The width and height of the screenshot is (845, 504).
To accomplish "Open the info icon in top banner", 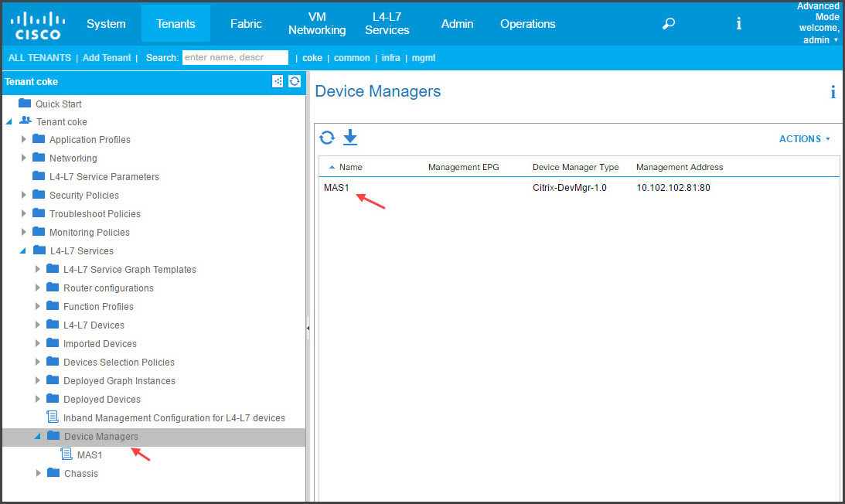I will click(x=738, y=23).
